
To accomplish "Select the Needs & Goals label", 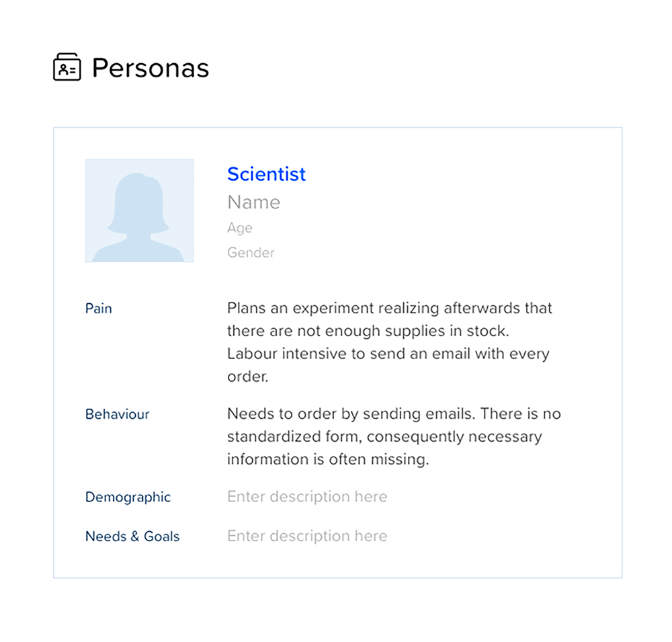I will 132,536.
